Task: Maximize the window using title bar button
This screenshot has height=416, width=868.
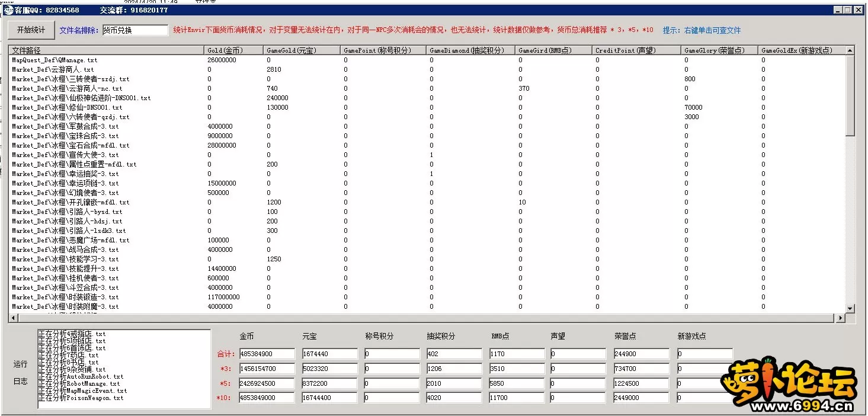Action: [849, 10]
